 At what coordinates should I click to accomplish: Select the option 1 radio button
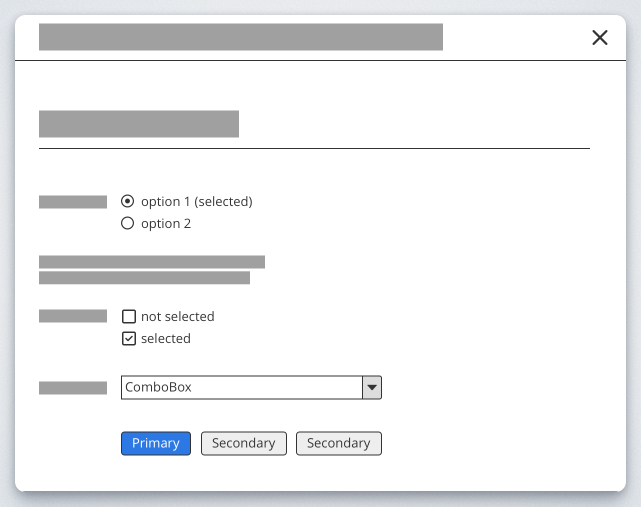coord(127,201)
